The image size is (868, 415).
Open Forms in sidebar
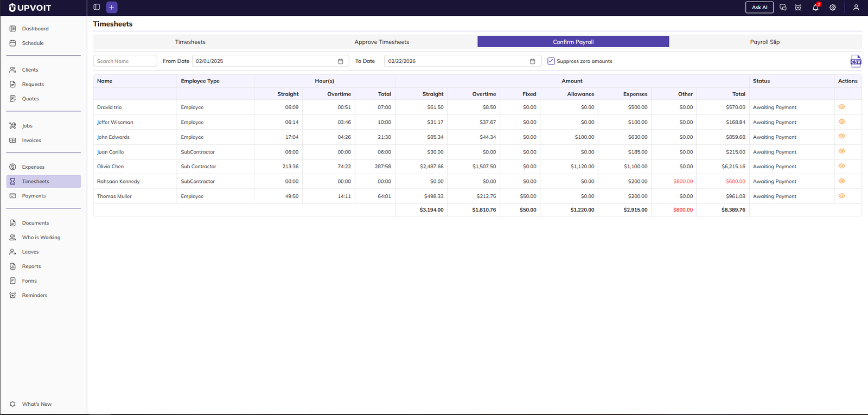(x=43, y=281)
